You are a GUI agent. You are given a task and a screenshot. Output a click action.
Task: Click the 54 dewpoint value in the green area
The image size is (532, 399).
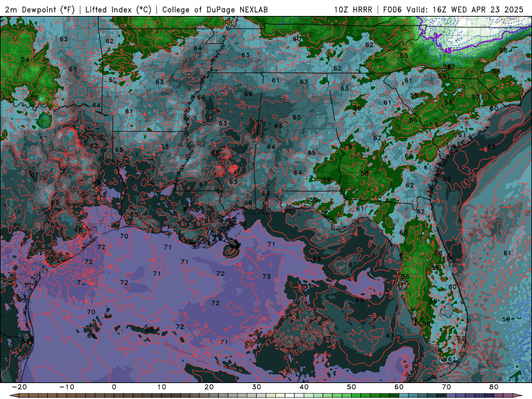click(x=25, y=60)
